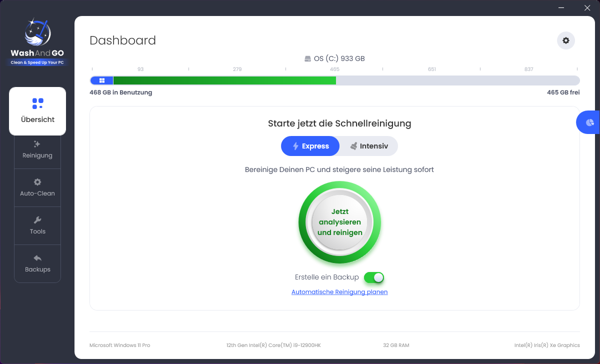Open the Automatische Reinigung planen link
Screen dimensions: 600x364
coord(339,292)
